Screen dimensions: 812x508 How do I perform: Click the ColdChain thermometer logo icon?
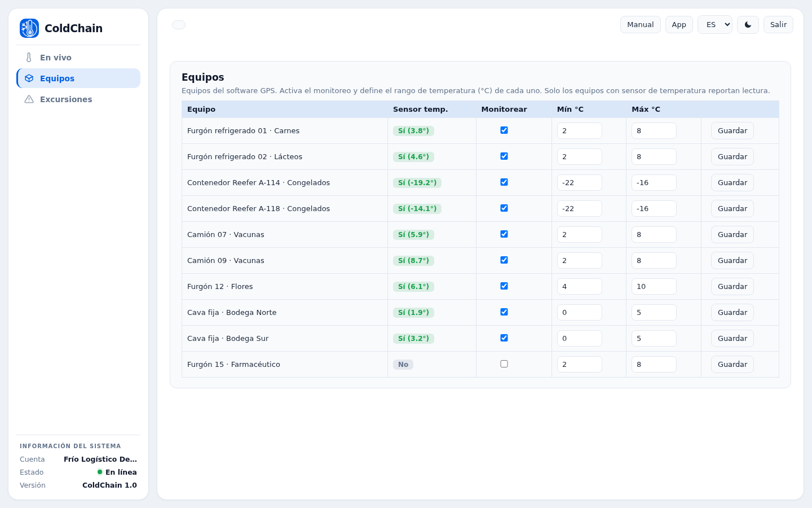(x=29, y=28)
